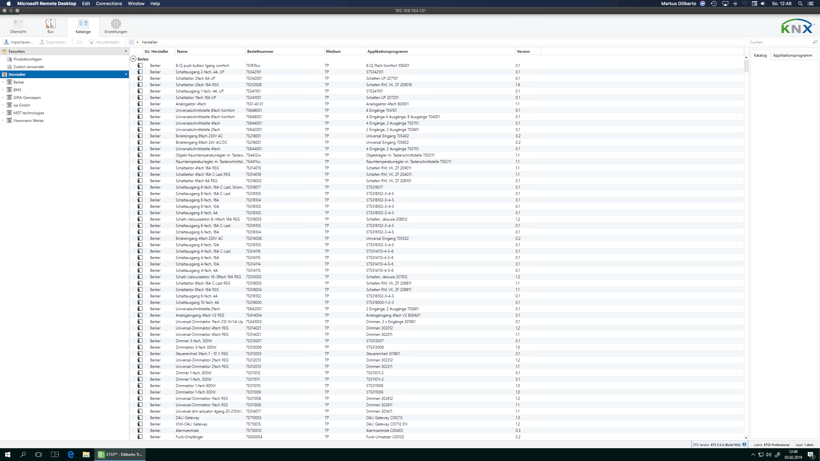The height and width of the screenshot is (461, 820).
Task: Click the product list scrollbar up arrow
Action: [x=746, y=57]
